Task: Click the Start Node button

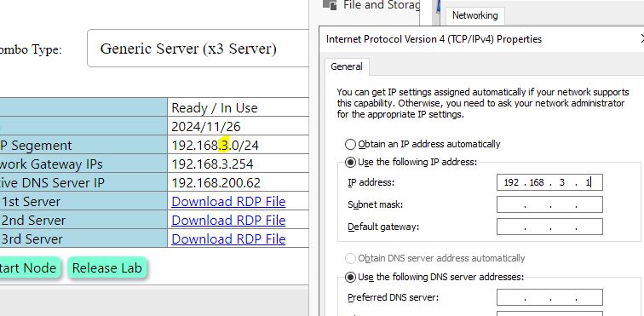Action: coord(29,268)
